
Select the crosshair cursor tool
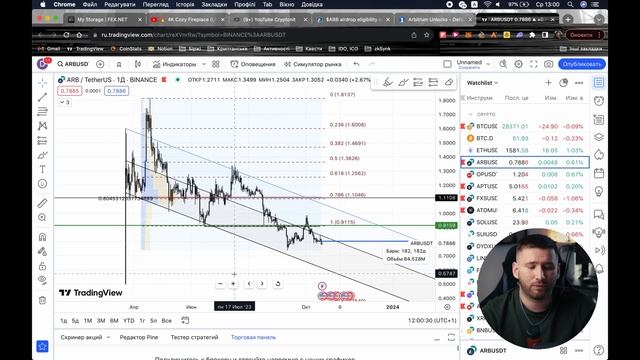(x=42, y=83)
